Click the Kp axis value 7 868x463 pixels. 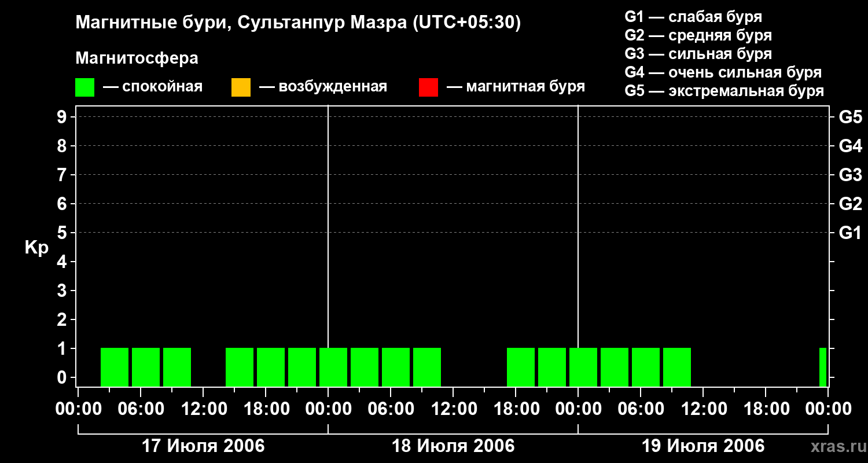[x=63, y=175]
